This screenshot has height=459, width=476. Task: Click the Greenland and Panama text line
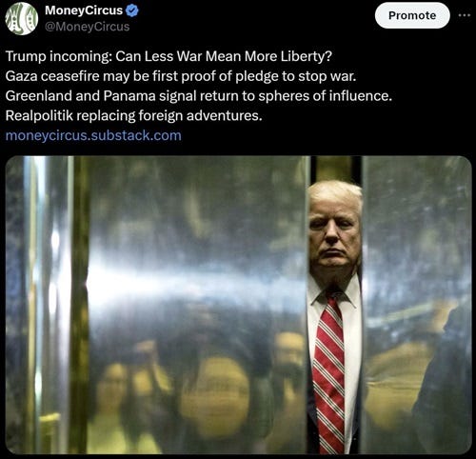tap(199, 96)
